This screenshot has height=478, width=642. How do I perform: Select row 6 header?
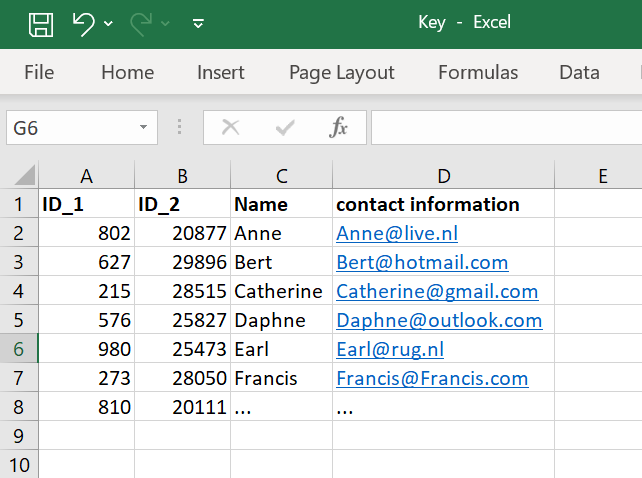pos(19,349)
